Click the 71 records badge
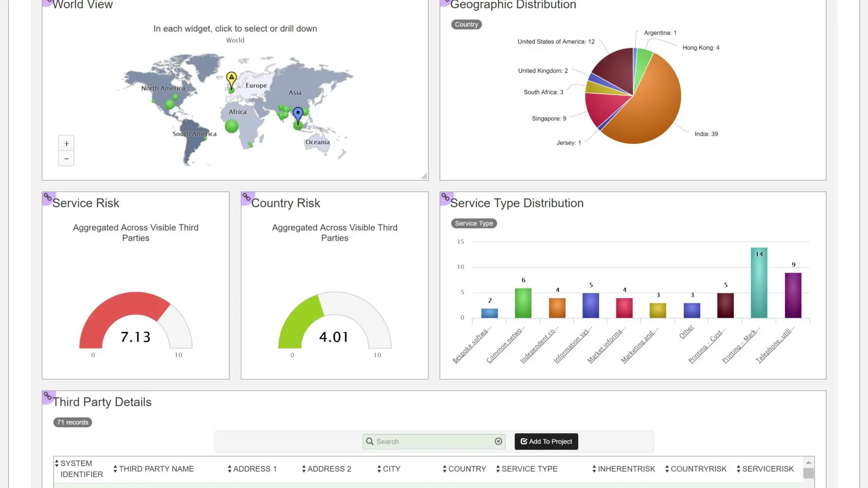The width and height of the screenshot is (868, 488). [73, 422]
